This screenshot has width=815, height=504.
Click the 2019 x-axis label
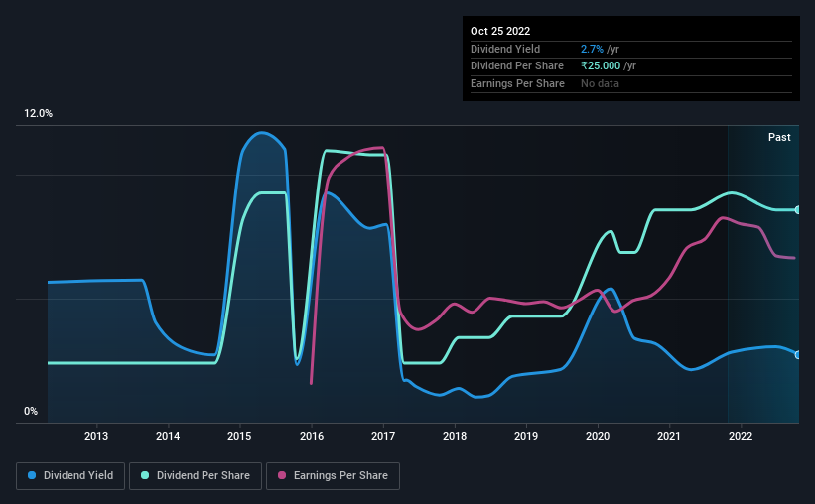tap(526, 436)
